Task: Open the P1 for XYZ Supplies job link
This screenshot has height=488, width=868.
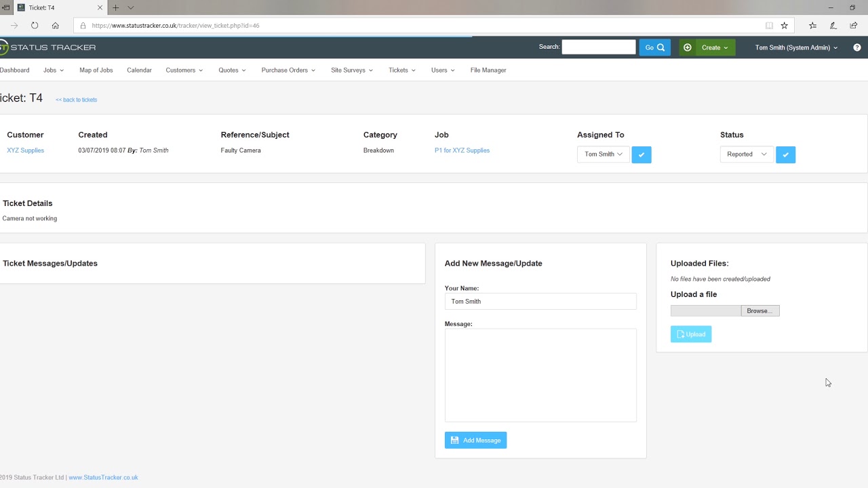Action: click(x=462, y=150)
